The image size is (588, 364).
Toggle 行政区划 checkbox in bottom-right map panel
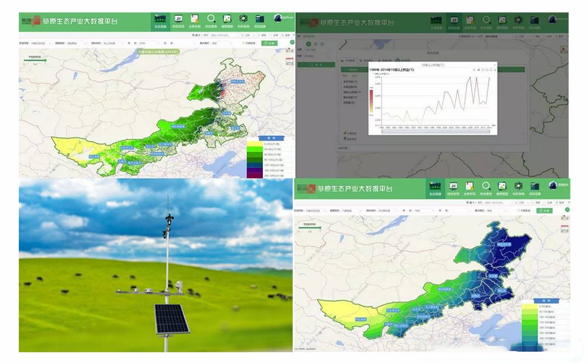[x=517, y=210]
